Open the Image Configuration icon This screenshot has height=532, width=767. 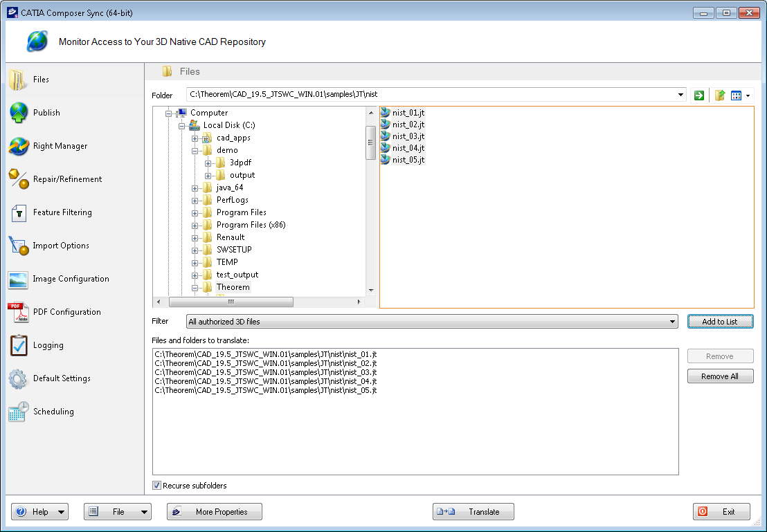(x=18, y=280)
